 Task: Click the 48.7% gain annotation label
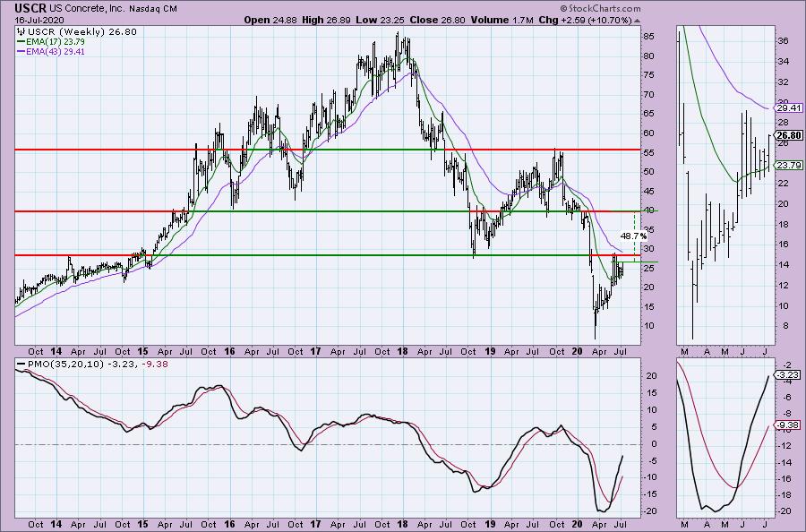pyautogui.click(x=633, y=236)
